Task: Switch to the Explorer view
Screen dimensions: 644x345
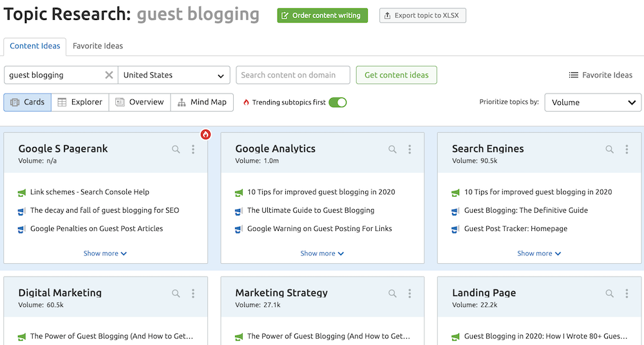Action: point(80,102)
